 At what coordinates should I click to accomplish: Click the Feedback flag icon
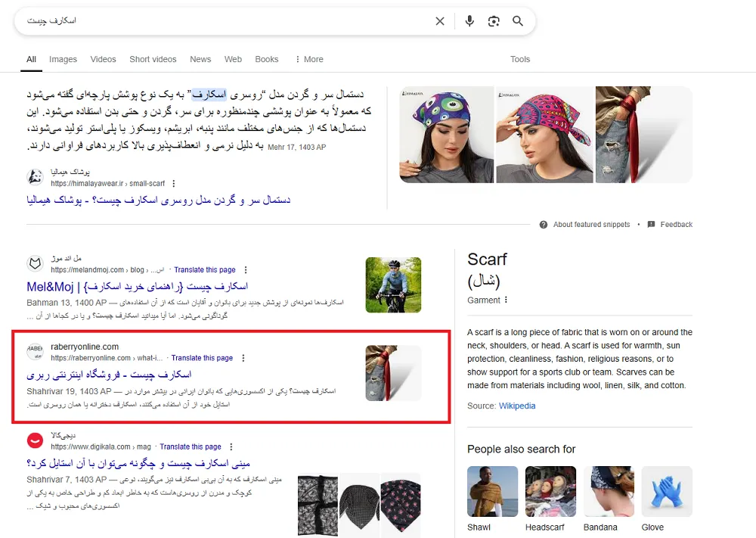(652, 225)
